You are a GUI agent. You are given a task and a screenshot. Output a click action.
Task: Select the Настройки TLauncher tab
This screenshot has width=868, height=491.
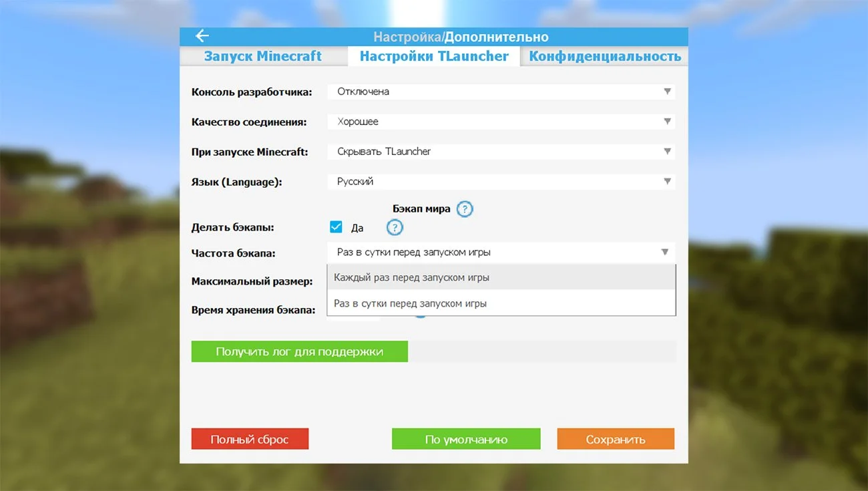pos(434,56)
